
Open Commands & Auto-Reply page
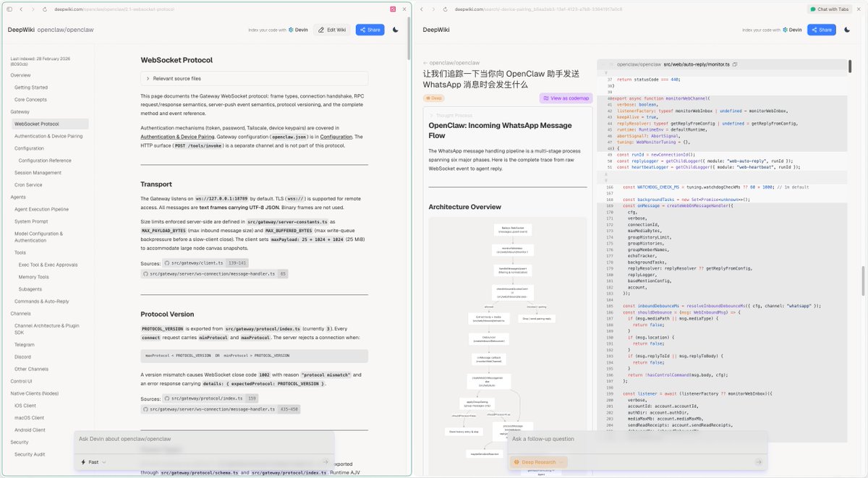[42, 302]
